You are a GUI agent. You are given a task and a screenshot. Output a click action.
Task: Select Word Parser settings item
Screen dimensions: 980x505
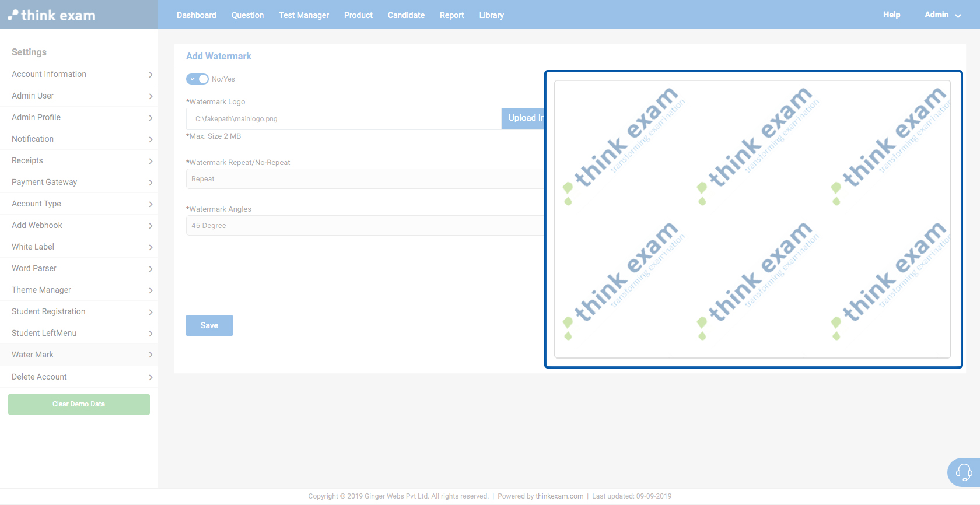(79, 269)
